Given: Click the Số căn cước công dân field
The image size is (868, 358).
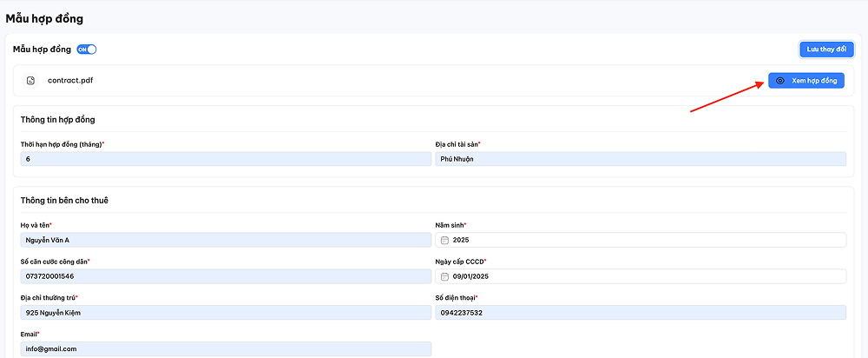Looking at the screenshot, I should click(x=226, y=276).
